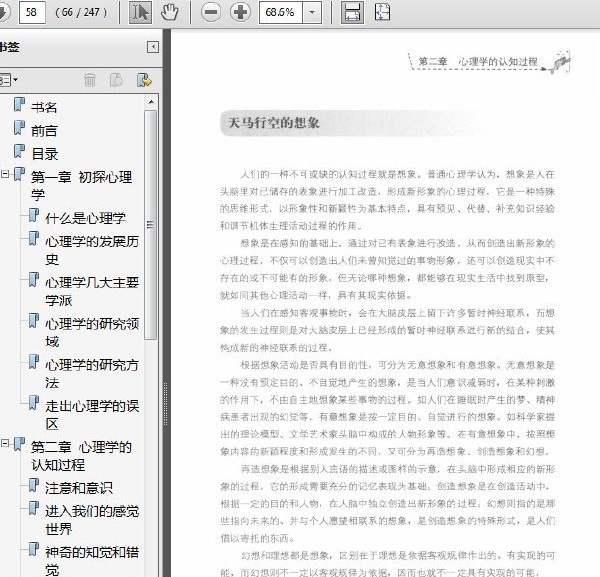The width and height of the screenshot is (600, 577).
Task: Click the bookmark icon beside 第一章 初探心理学
Action: (x=20, y=174)
